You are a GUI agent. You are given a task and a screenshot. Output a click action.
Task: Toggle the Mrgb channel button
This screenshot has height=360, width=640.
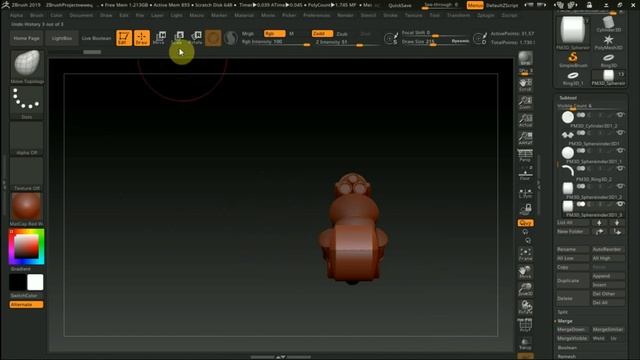pos(248,33)
